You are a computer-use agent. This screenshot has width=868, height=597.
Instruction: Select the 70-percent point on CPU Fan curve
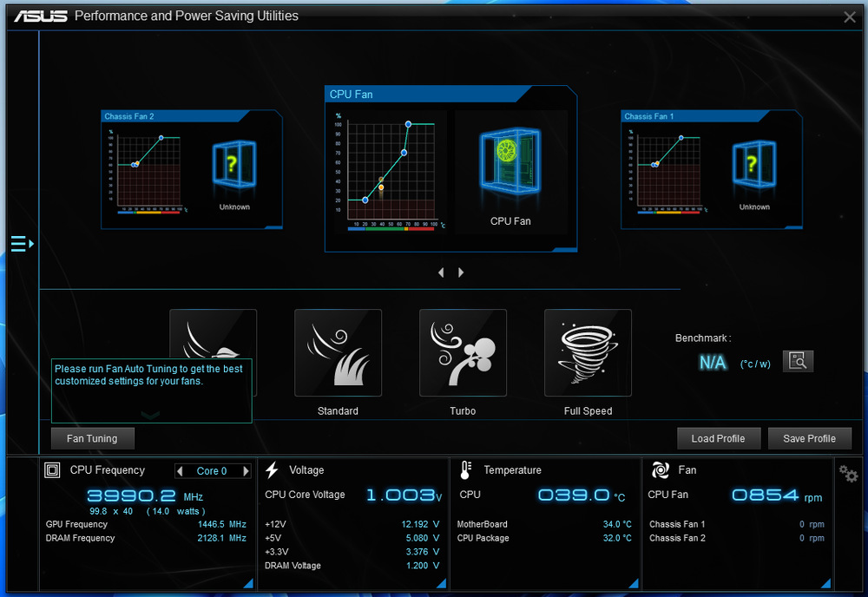pyautogui.click(x=404, y=153)
